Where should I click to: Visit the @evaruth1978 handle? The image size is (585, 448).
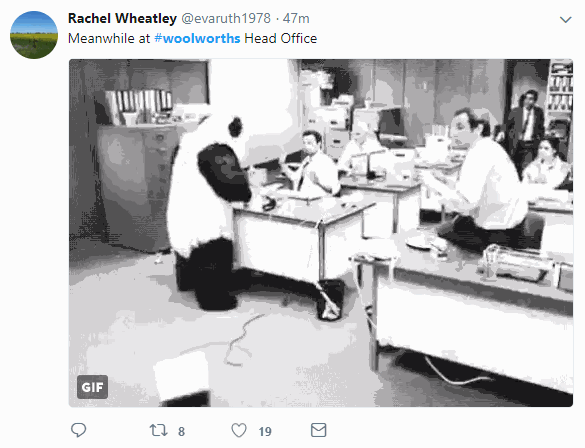226,18
